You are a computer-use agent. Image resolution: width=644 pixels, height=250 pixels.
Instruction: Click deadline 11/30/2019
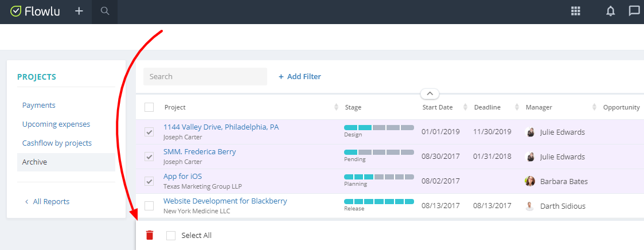tap(492, 132)
